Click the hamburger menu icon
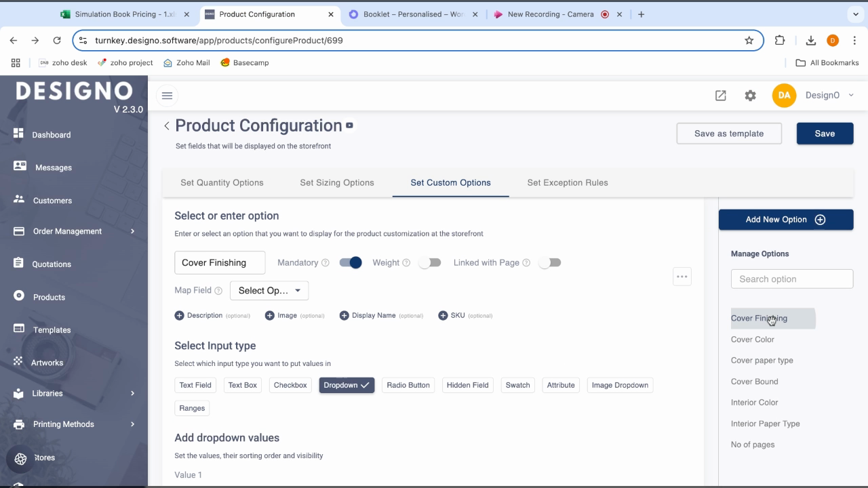The height and width of the screenshot is (488, 868). click(x=167, y=96)
